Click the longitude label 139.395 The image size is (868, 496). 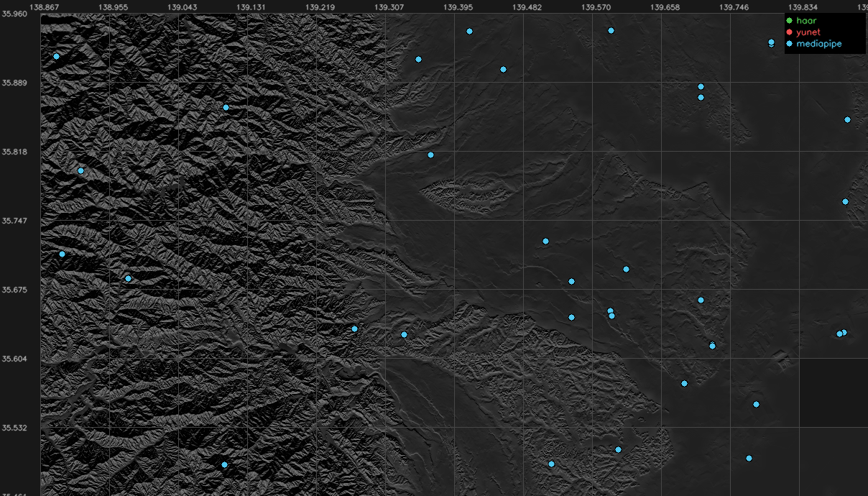pos(458,7)
